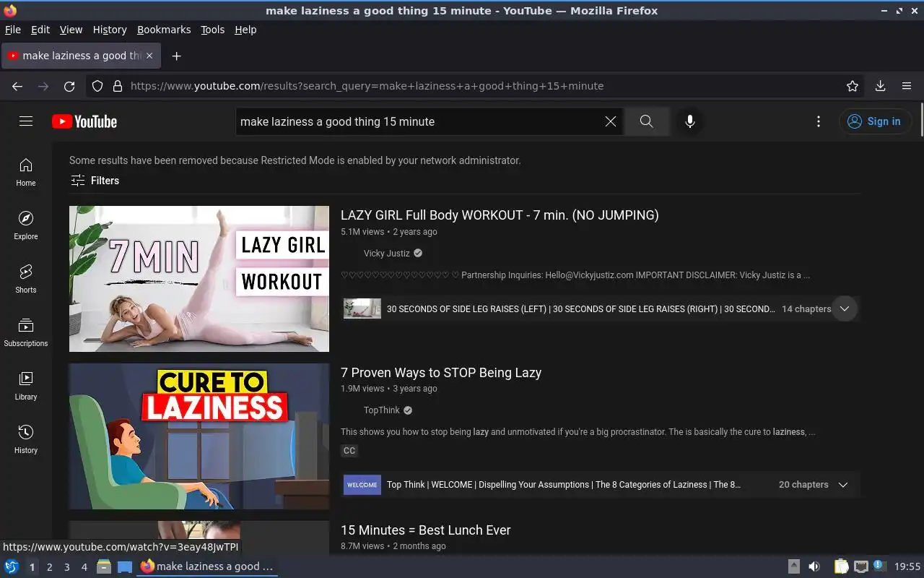Clear the YouTube search query
The width and height of the screenshot is (924, 578).
(x=611, y=121)
